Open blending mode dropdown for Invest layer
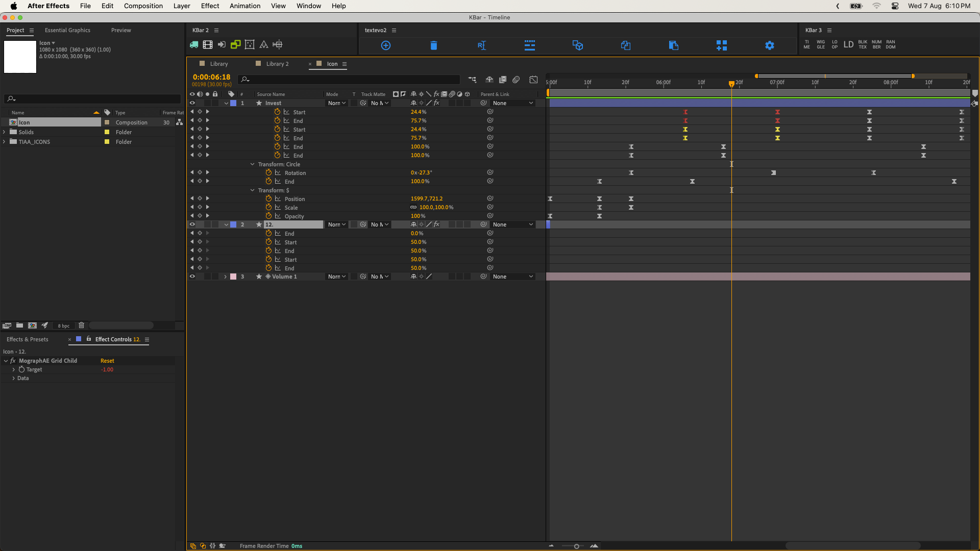Viewport: 980px width, 551px height. coord(337,103)
